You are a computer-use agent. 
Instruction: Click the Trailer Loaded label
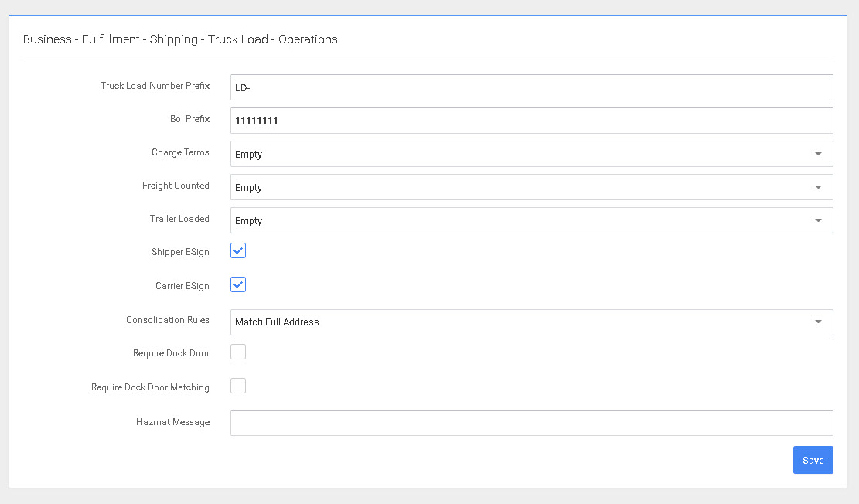pyautogui.click(x=179, y=219)
